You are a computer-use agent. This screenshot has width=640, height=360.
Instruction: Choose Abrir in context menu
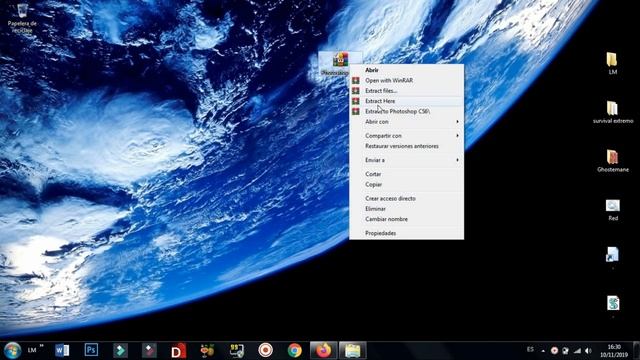coord(407,70)
